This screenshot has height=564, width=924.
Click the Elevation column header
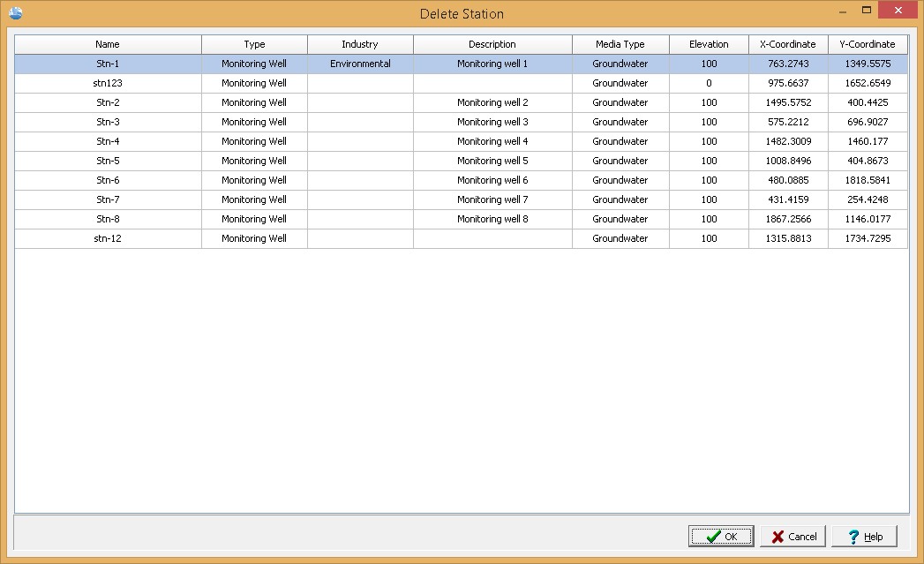(709, 44)
